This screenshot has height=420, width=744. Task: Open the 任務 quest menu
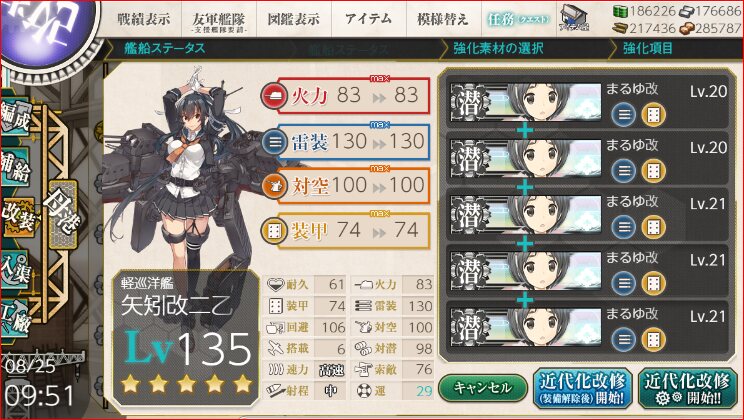[x=518, y=19]
